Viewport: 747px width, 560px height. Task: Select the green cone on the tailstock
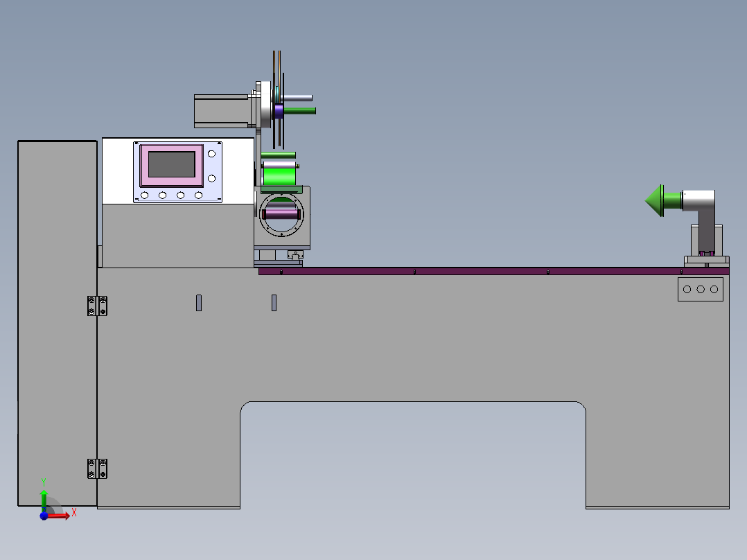click(x=655, y=201)
